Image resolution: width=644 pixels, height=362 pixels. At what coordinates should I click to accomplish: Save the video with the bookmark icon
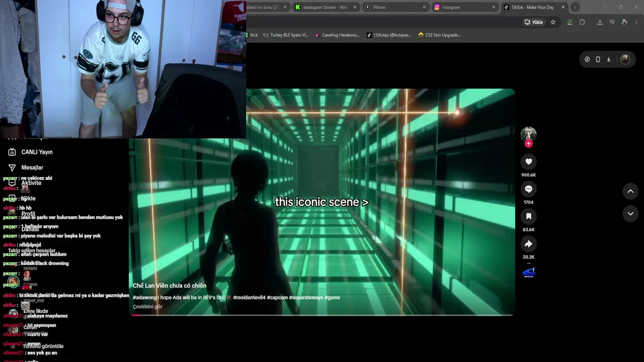pyautogui.click(x=528, y=216)
